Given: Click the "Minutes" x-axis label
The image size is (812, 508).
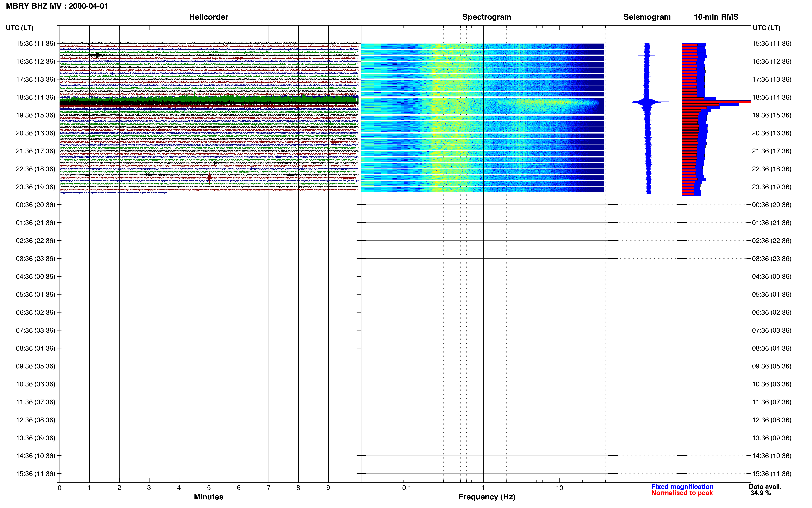Looking at the screenshot, I should 209,497.
